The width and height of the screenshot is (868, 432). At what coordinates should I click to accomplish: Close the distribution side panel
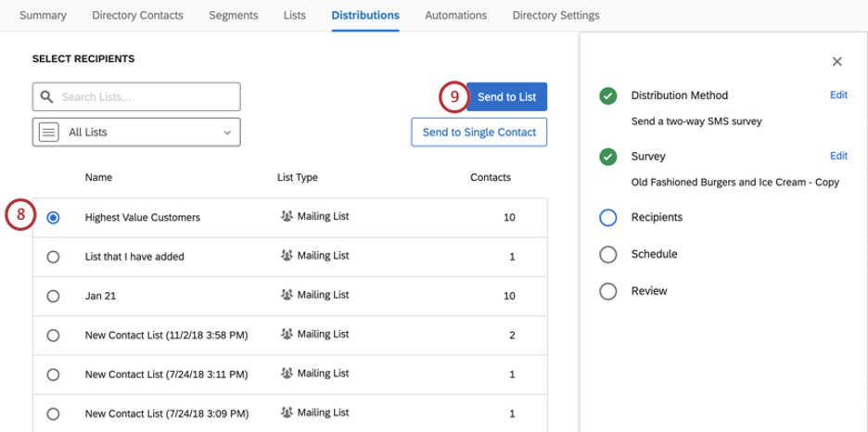[x=836, y=62]
